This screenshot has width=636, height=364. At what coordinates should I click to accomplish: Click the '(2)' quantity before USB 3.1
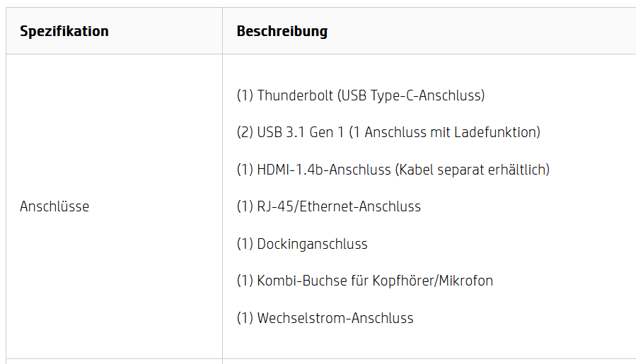click(x=245, y=132)
